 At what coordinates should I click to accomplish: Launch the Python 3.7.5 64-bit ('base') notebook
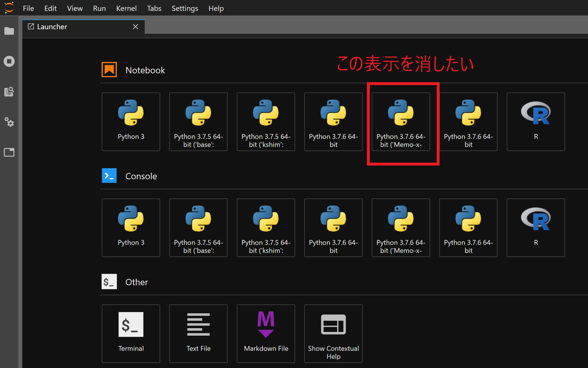(x=198, y=122)
